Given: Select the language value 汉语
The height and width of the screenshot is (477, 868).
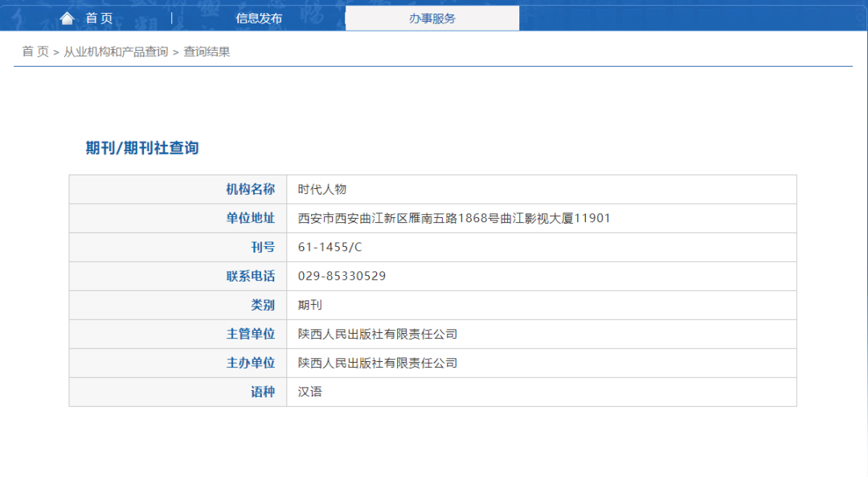Looking at the screenshot, I should point(310,393).
